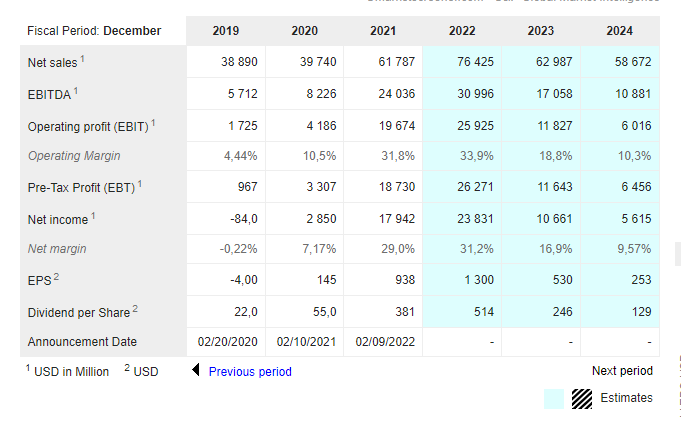Click the Net sales row label
This screenshot has width=681, height=434.
56,62
